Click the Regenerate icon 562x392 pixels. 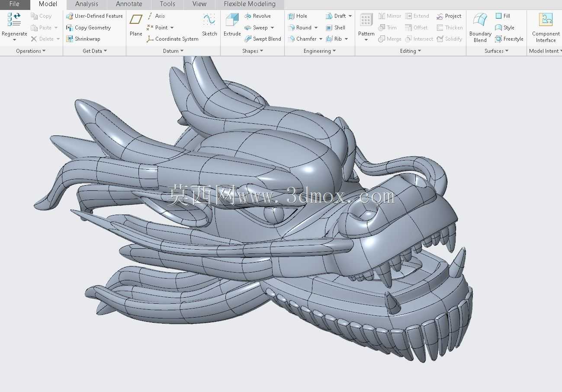[14, 19]
